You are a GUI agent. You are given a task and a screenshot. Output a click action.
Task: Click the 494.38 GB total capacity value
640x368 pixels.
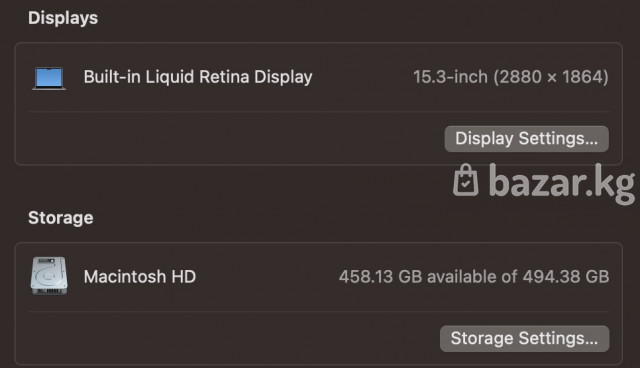(x=566, y=277)
